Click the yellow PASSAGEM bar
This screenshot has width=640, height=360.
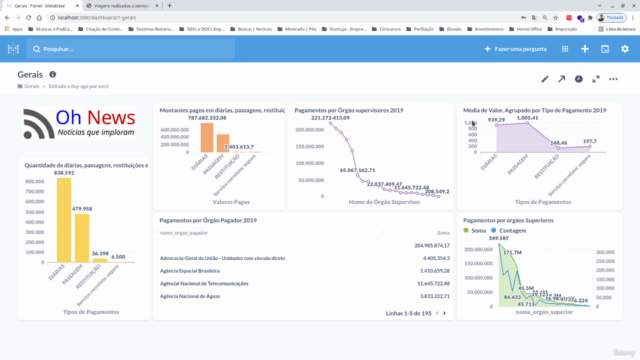(82, 238)
